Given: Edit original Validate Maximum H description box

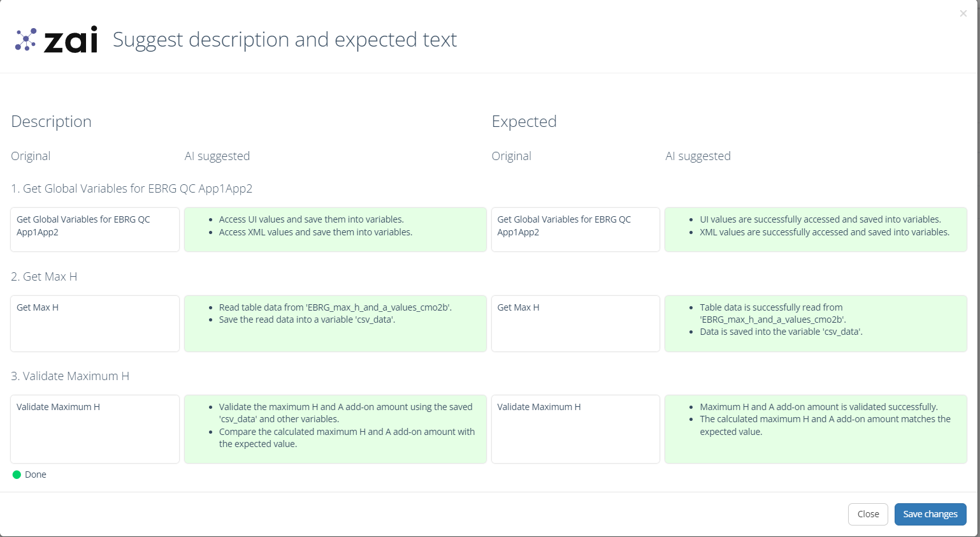Looking at the screenshot, I should [95, 429].
